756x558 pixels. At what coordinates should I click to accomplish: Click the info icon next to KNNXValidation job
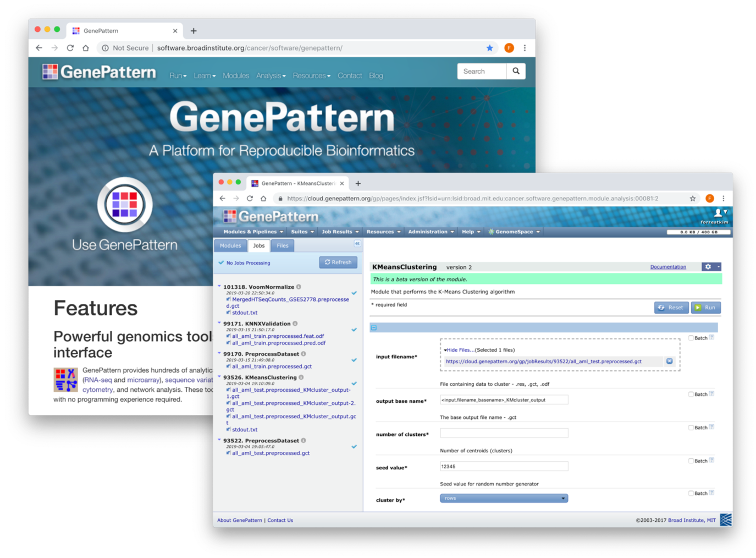(295, 324)
